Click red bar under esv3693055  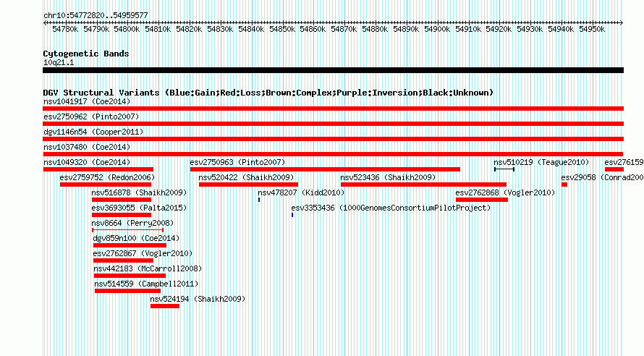click(122, 215)
